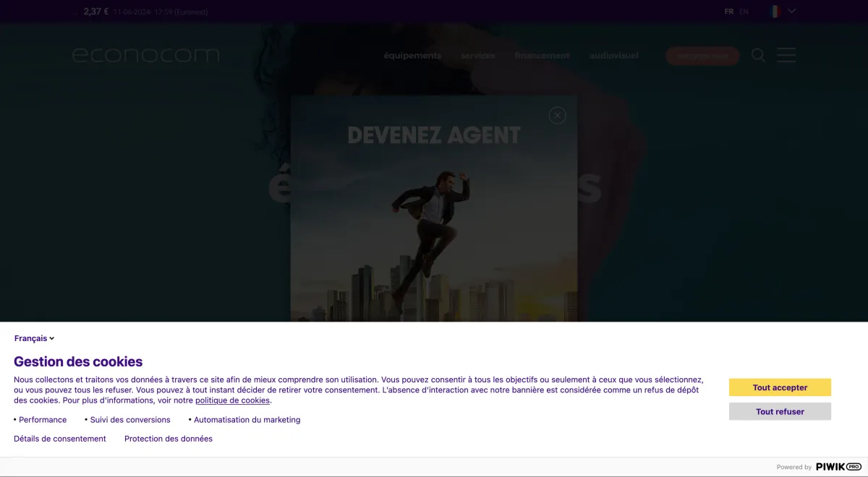Close the Devenez Agent popup

point(557,115)
